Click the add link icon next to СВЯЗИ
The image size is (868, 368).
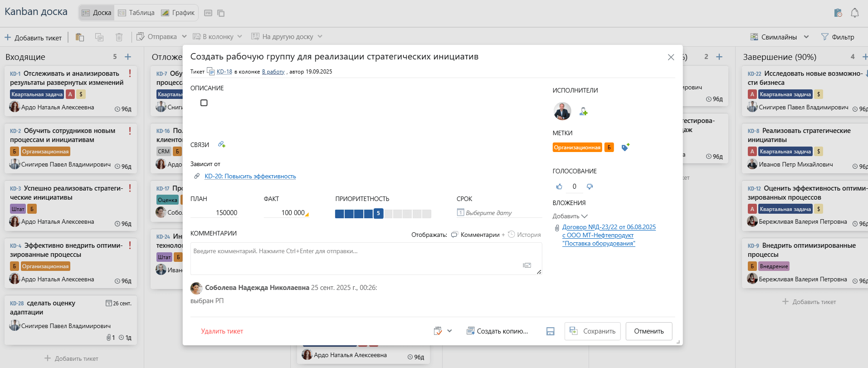tap(221, 144)
